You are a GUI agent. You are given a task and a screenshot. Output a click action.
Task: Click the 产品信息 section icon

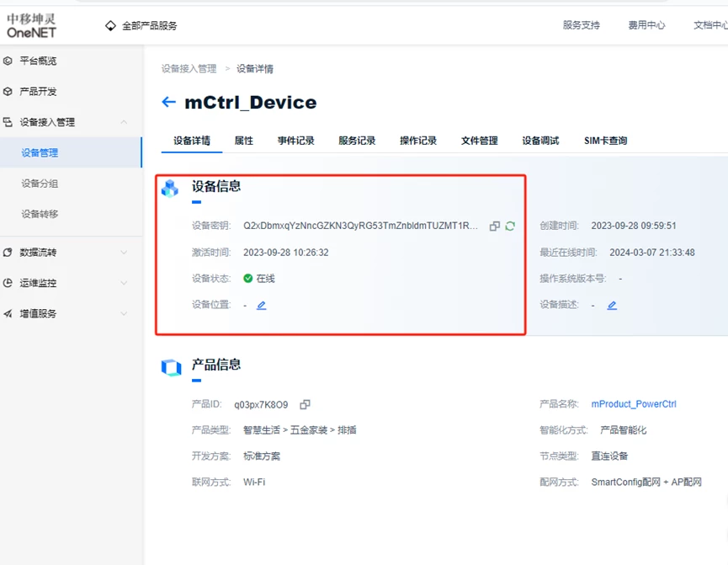[171, 367]
